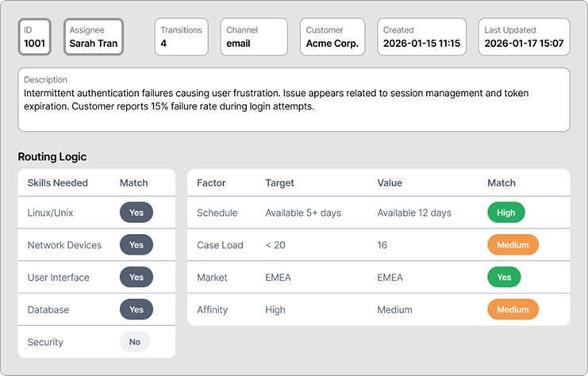
Task: Select the Market factor cell
Action: pyautogui.click(x=212, y=278)
